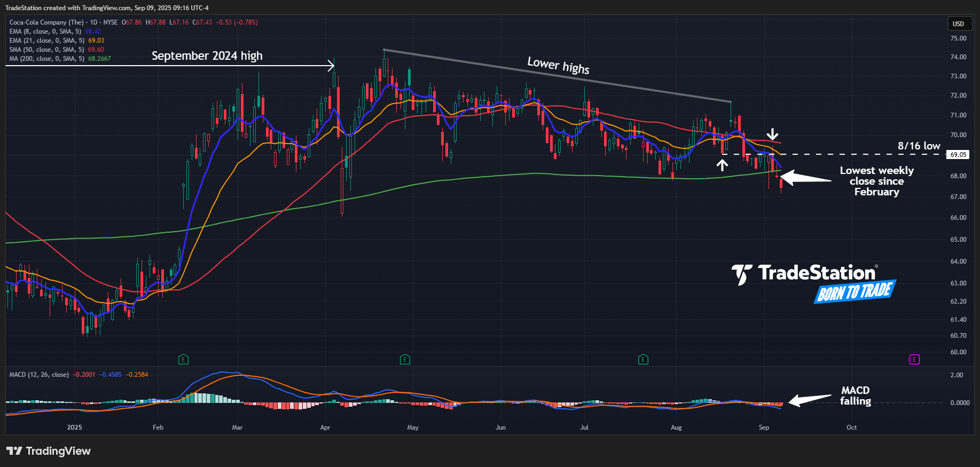
Task: Click the down arrow above September candles
Action: [772, 134]
